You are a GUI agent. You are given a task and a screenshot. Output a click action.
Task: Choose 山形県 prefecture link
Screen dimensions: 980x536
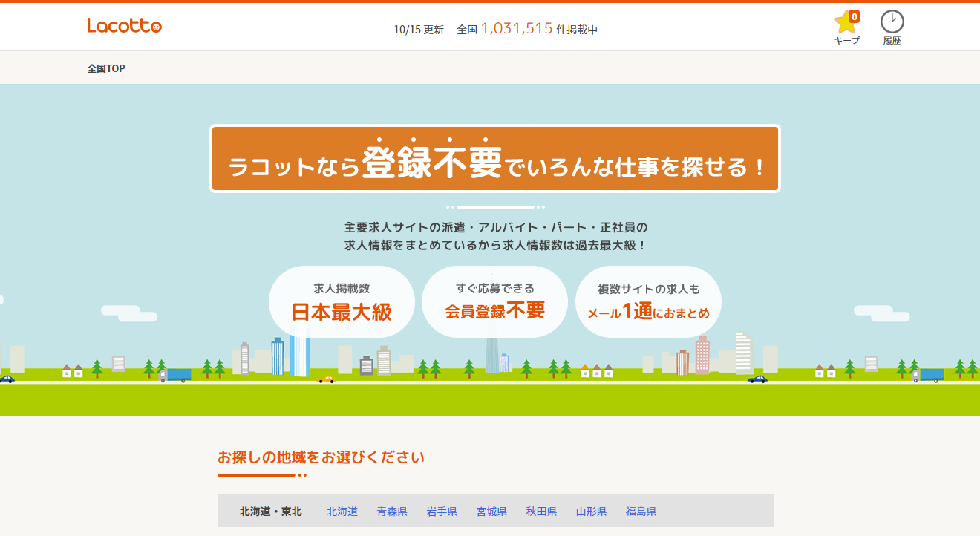[x=591, y=512]
